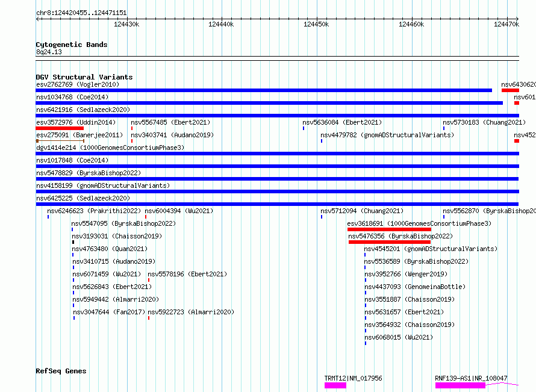Click the brown esv275091 (Banerjee2011) interval glyph
This screenshot has width=536, height=392.
pos(60,141)
